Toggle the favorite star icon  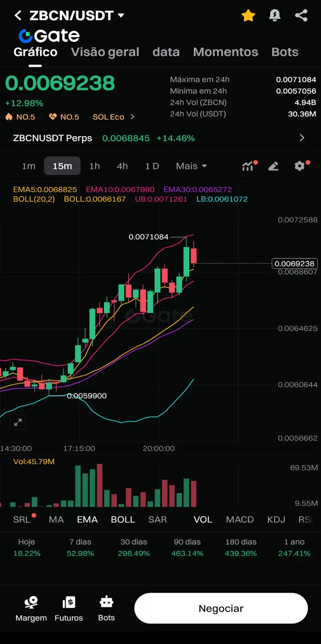[x=248, y=16]
